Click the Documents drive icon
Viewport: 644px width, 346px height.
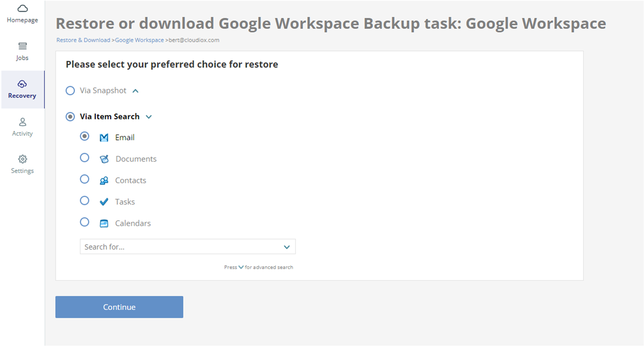pyautogui.click(x=104, y=159)
